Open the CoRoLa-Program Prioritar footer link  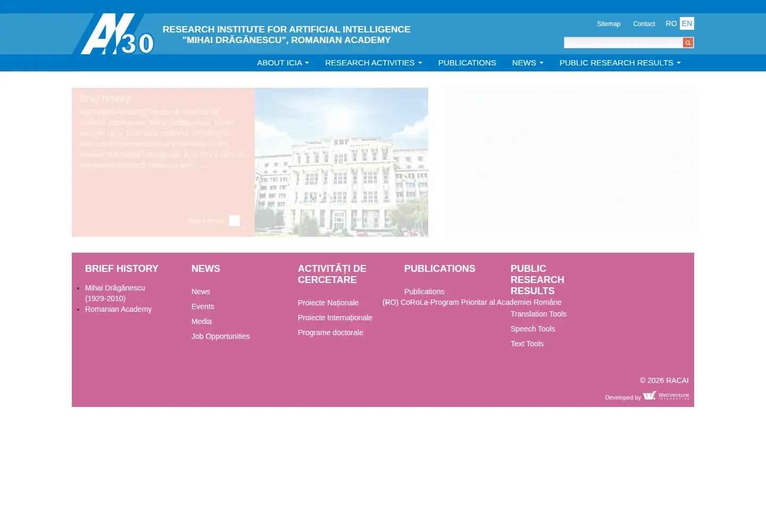pos(472,302)
